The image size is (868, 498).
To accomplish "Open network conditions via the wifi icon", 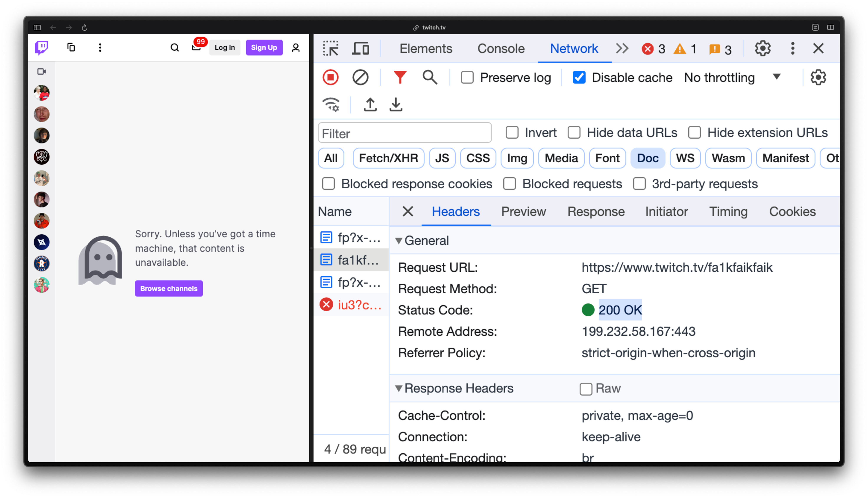I will (x=331, y=104).
